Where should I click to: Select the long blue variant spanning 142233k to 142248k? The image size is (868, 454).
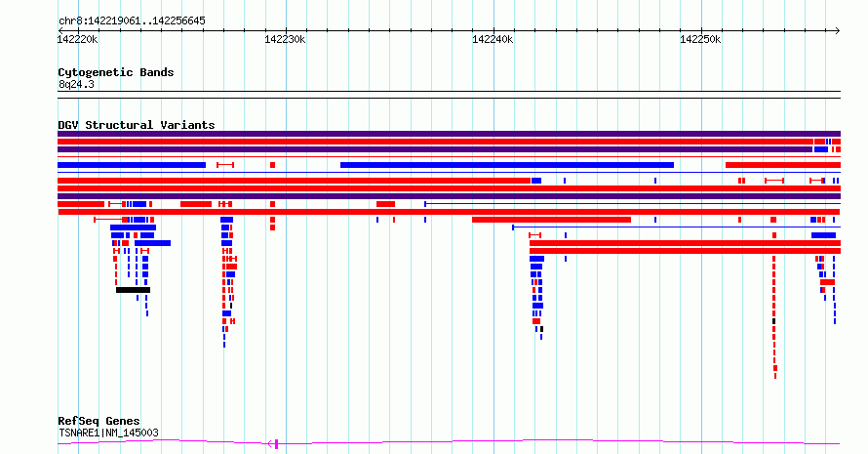click(507, 165)
